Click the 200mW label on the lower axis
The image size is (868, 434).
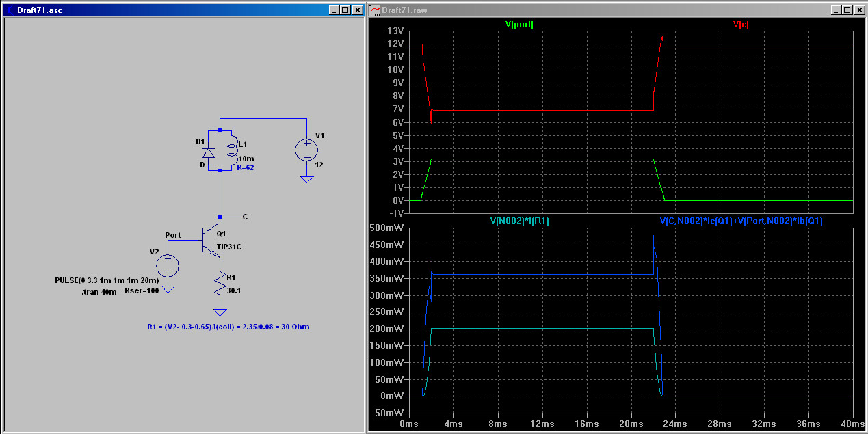387,329
